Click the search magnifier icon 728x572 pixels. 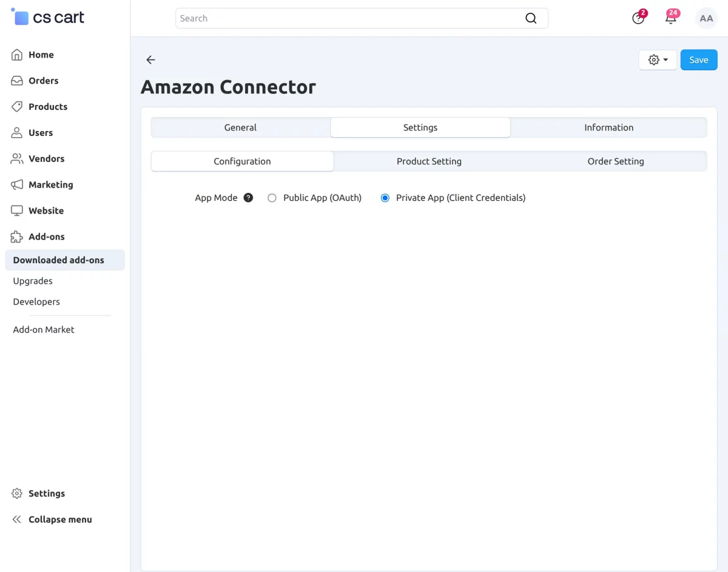pos(531,18)
